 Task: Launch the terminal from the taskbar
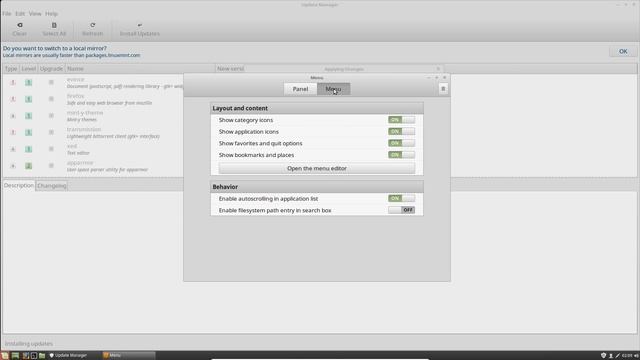34,356
